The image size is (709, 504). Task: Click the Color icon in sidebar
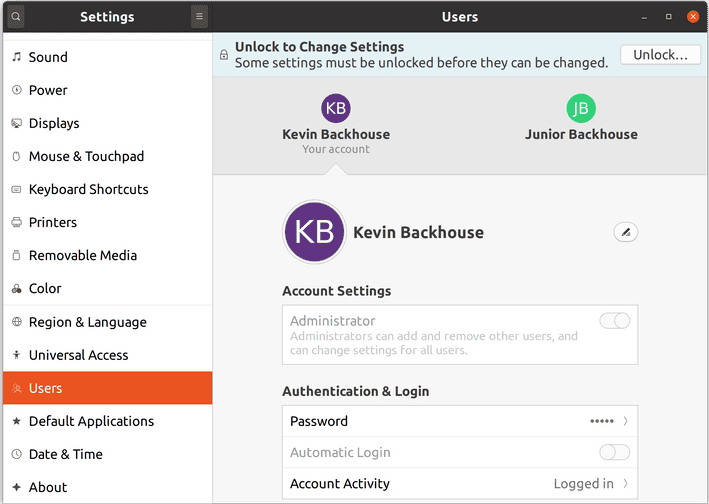point(17,288)
